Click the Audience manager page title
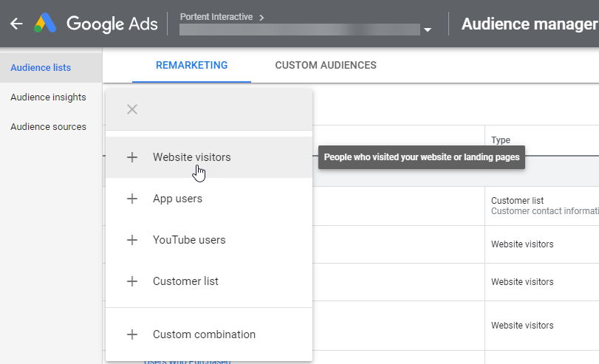Image resolution: width=599 pixels, height=364 pixels. click(x=530, y=24)
